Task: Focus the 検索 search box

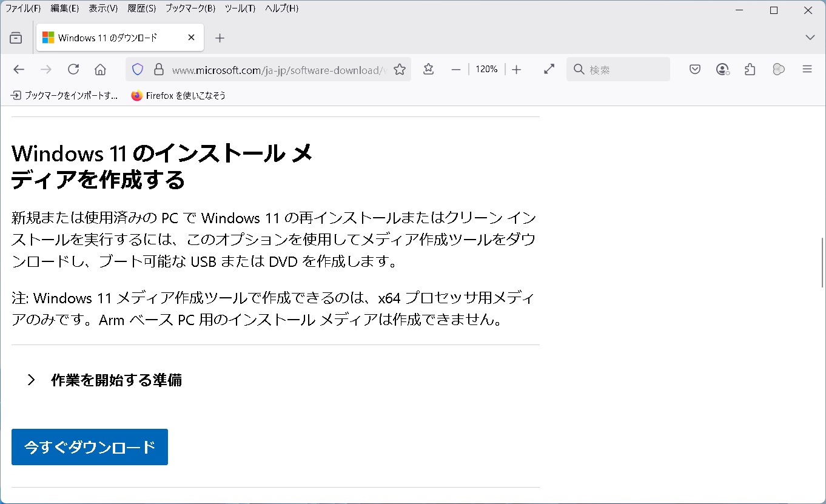Action: [619, 69]
